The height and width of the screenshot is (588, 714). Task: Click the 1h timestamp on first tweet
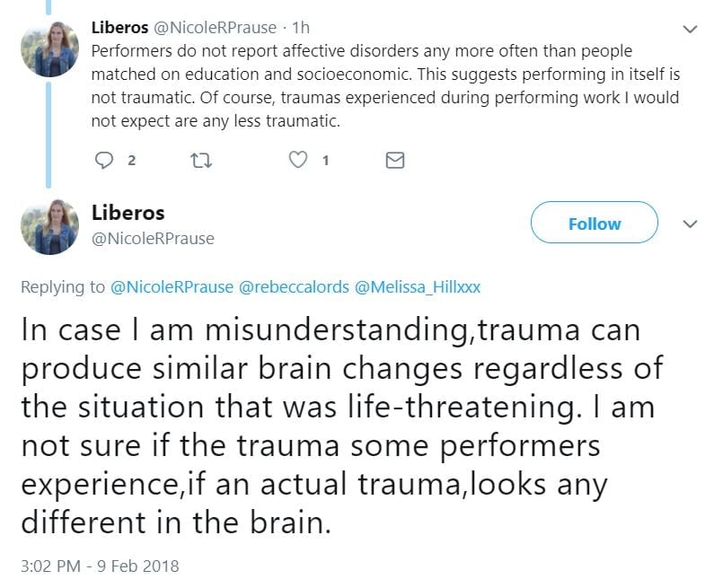pyautogui.click(x=295, y=28)
